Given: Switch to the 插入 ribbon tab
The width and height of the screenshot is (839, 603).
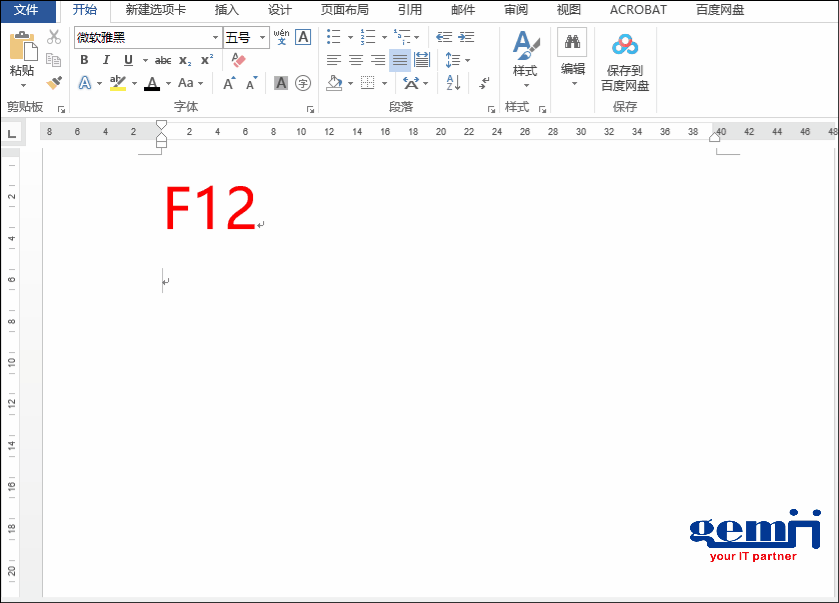Looking at the screenshot, I should click(x=225, y=10).
